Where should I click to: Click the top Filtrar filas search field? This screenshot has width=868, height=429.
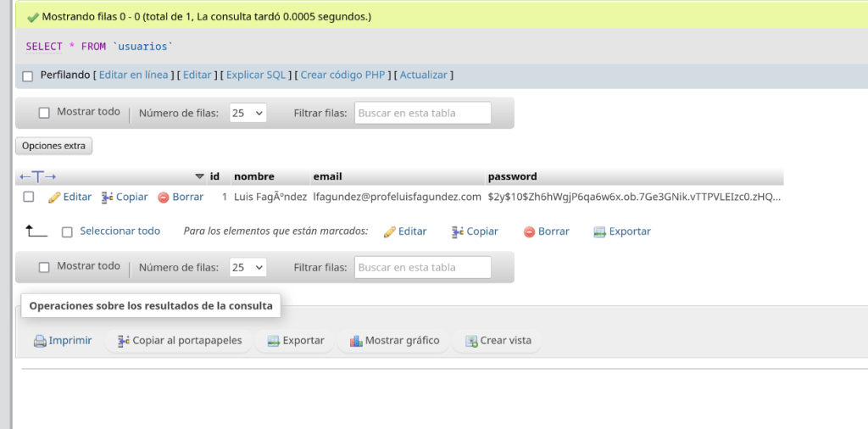(422, 113)
